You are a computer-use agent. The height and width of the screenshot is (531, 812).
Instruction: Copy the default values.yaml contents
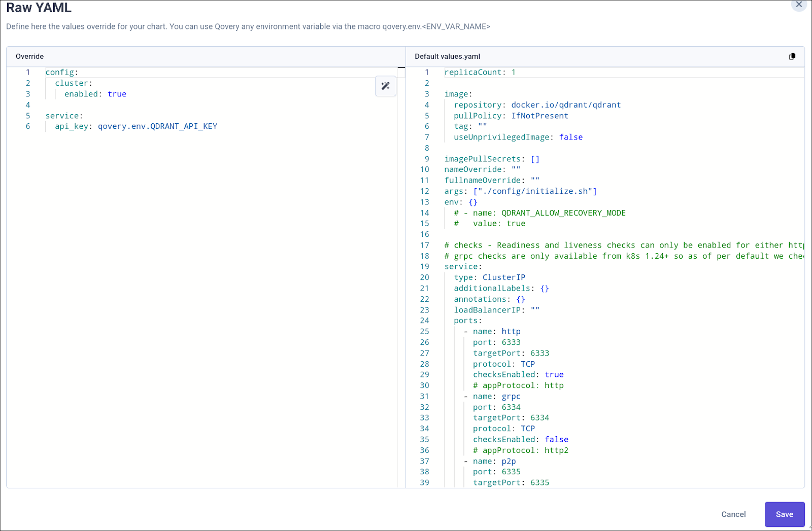[792, 56]
